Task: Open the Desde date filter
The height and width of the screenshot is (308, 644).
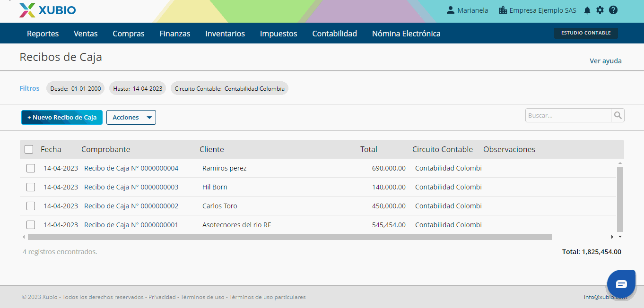Action: [76, 88]
